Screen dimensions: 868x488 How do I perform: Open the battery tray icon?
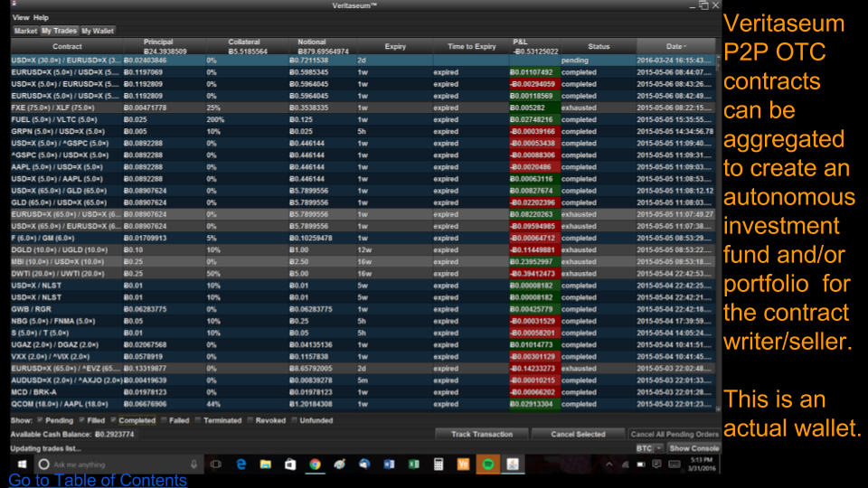pos(640,465)
